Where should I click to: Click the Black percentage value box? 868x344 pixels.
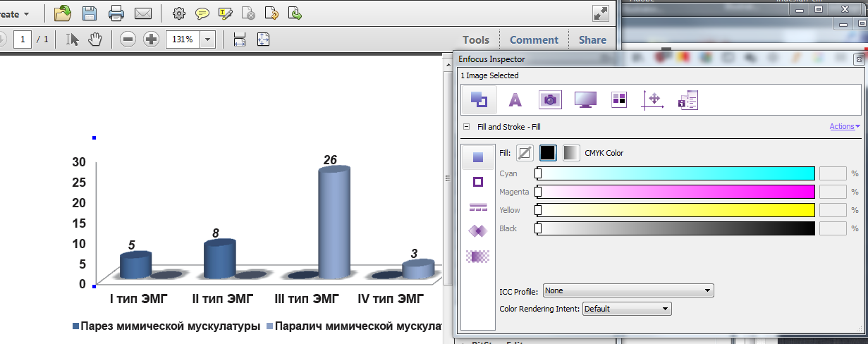coord(833,228)
